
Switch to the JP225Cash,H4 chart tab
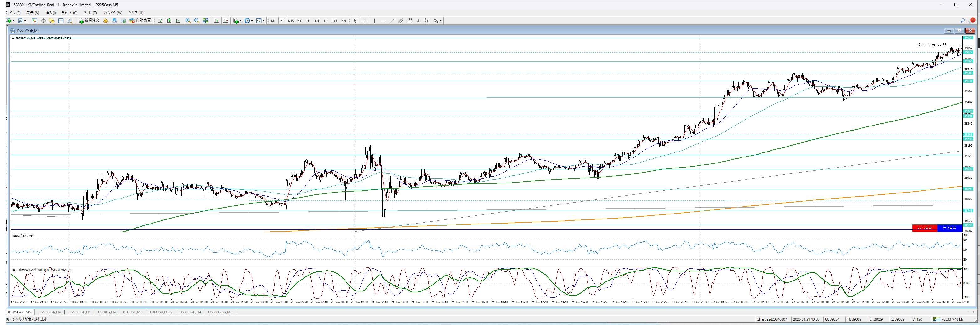pyautogui.click(x=49, y=312)
